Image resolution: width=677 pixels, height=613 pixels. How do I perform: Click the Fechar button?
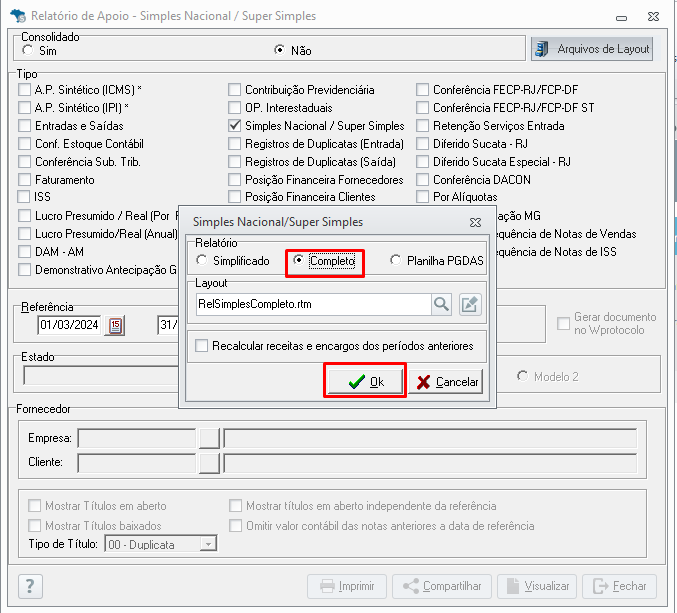point(620,586)
